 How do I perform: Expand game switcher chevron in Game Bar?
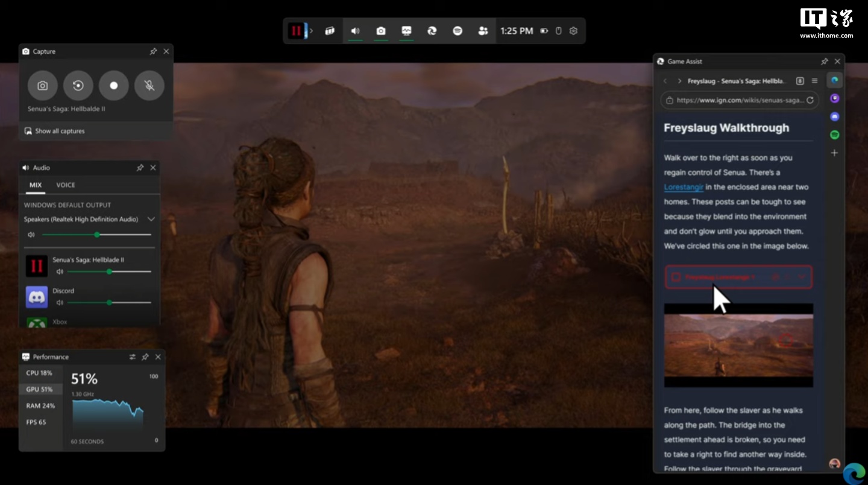(312, 31)
